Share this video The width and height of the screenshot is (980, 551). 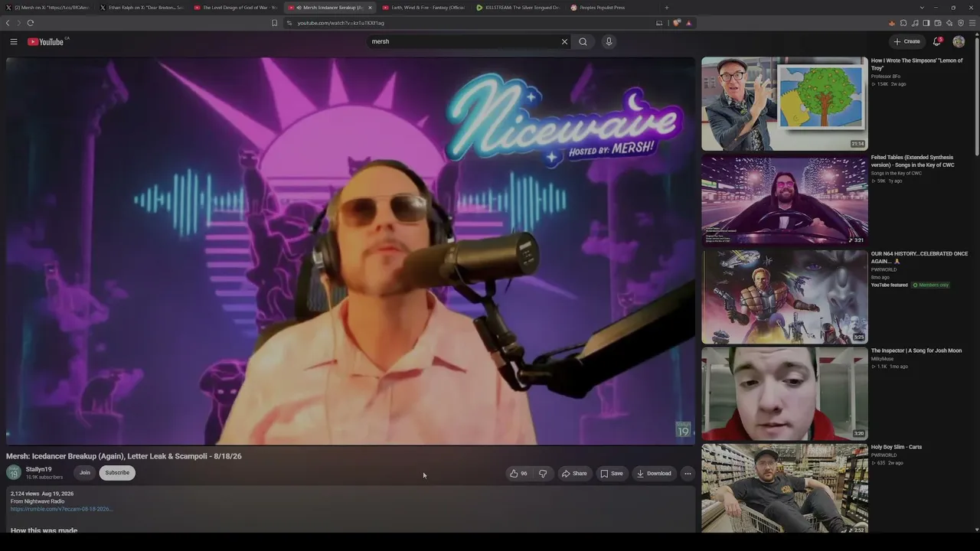pyautogui.click(x=574, y=474)
